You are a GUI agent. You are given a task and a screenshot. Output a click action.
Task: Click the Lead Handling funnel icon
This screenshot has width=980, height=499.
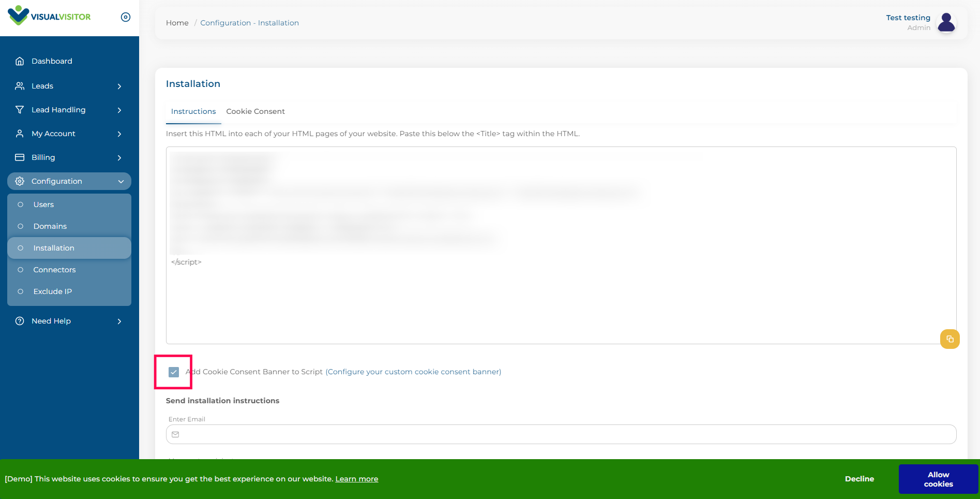pyautogui.click(x=20, y=110)
